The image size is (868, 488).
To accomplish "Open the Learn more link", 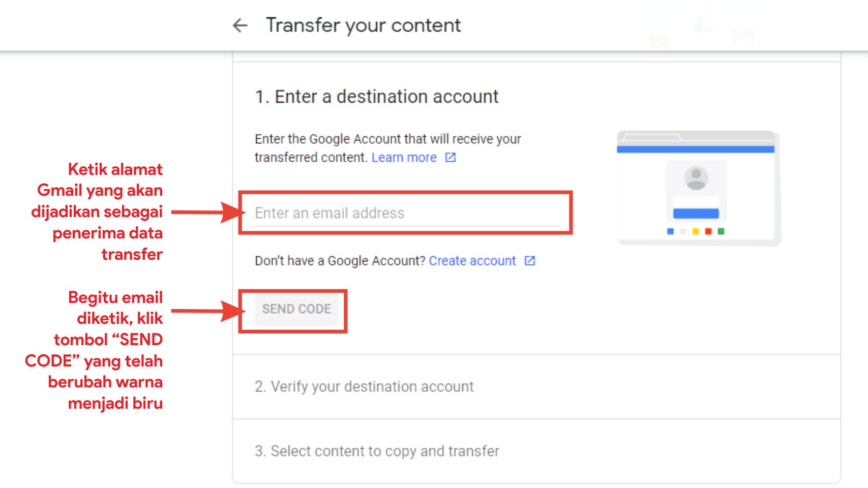I will click(404, 158).
